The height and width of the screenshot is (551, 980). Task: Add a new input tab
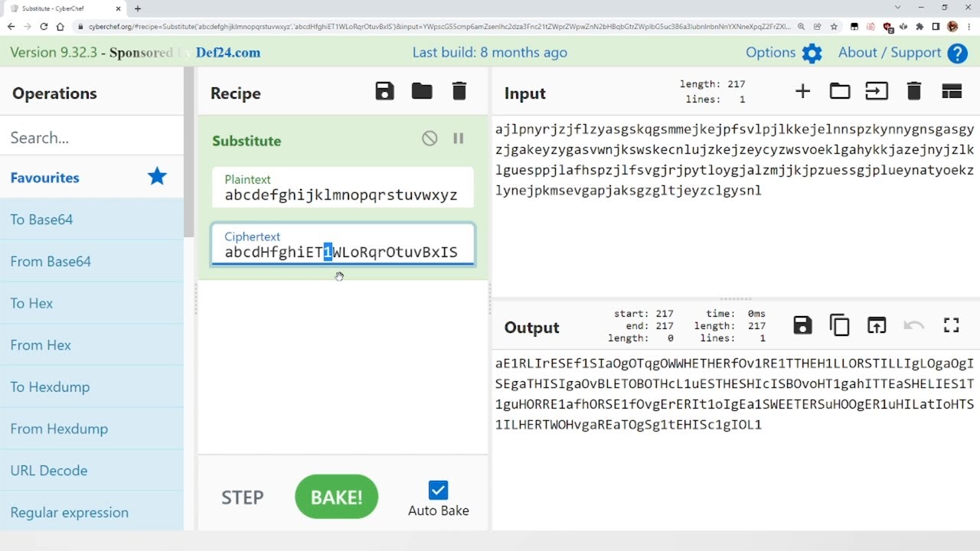point(802,92)
